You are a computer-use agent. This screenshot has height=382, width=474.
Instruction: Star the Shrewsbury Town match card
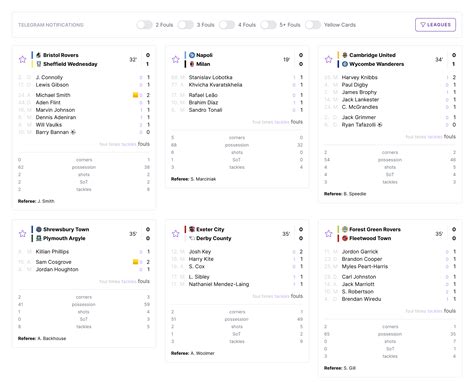(x=22, y=234)
